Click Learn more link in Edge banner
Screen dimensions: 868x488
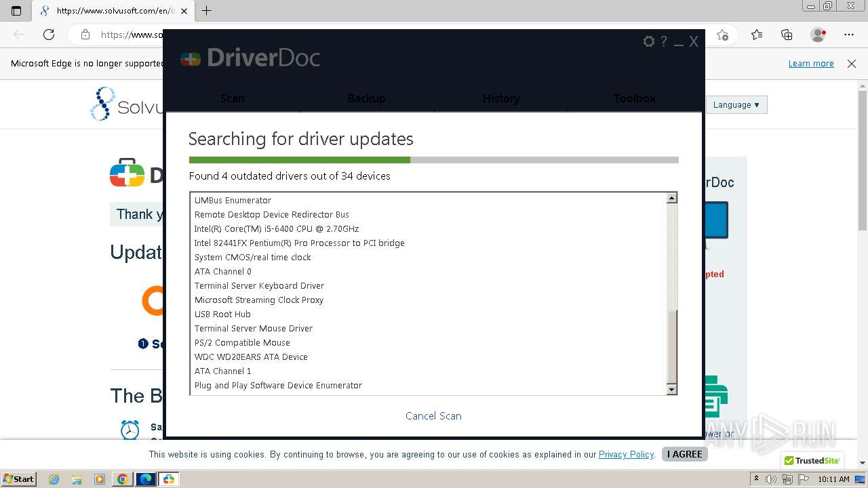point(811,64)
